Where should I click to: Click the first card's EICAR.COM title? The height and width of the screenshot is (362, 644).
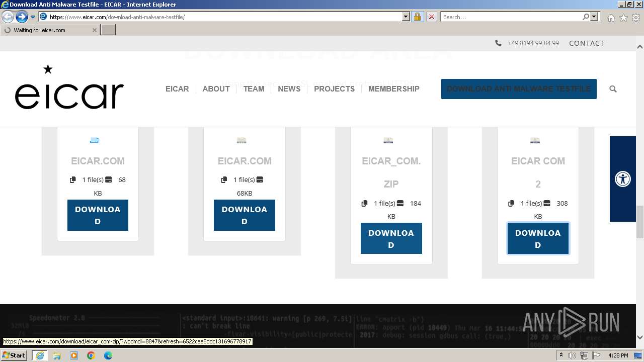click(98, 161)
